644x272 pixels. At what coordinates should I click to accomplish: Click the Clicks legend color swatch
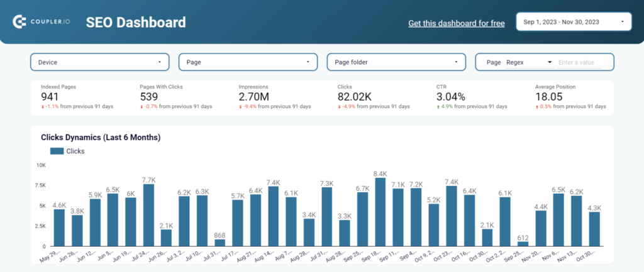coord(57,151)
